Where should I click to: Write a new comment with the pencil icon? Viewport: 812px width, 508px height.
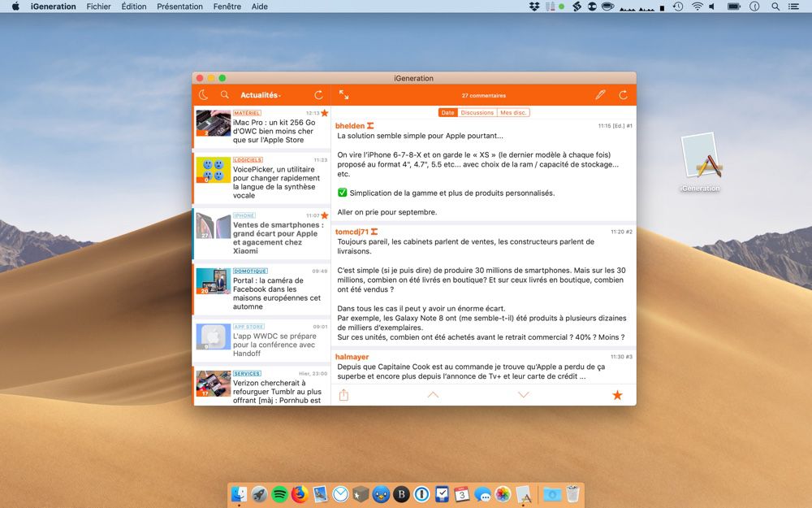tap(600, 95)
